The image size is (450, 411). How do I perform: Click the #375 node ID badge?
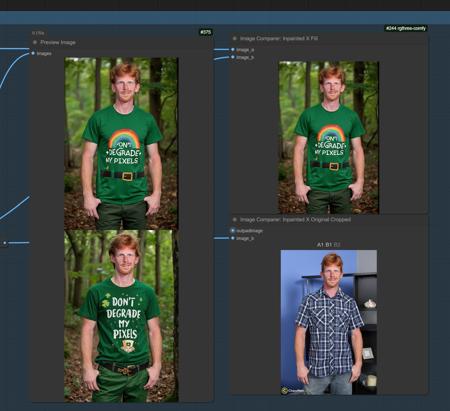(206, 32)
